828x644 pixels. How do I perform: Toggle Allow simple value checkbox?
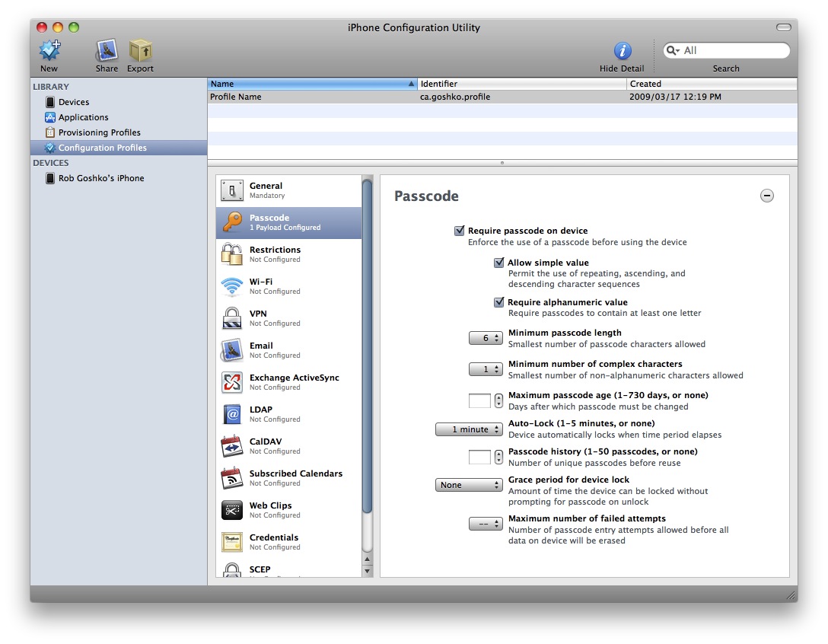tap(499, 263)
